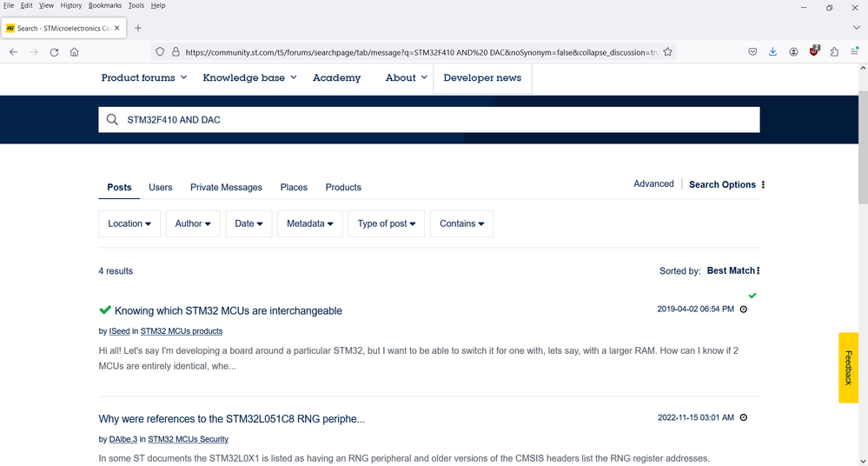Open the Date filter dropdown
Viewport: 868px width, 466px height.
[x=248, y=223]
